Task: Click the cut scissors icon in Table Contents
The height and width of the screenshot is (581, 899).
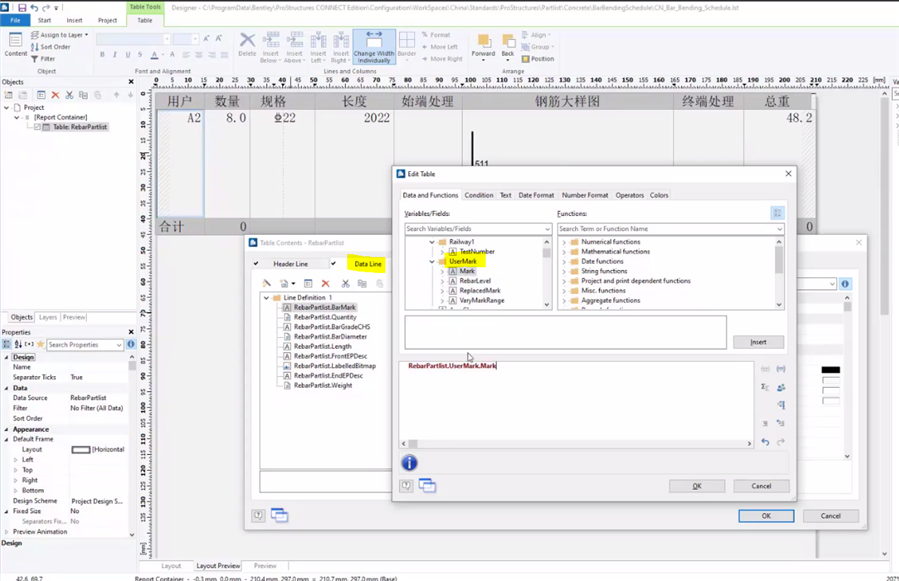Action: pyautogui.click(x=345, y=284)
